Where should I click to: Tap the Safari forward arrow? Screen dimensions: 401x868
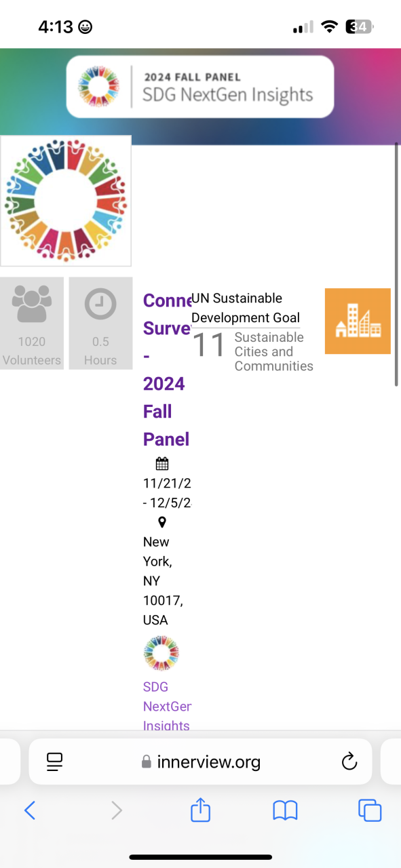[117, 810]
